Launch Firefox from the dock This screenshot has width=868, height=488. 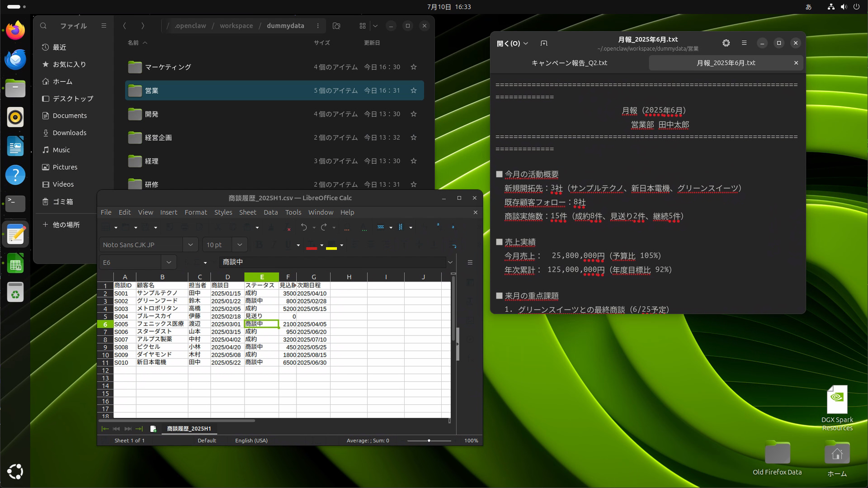coord(15,30)
